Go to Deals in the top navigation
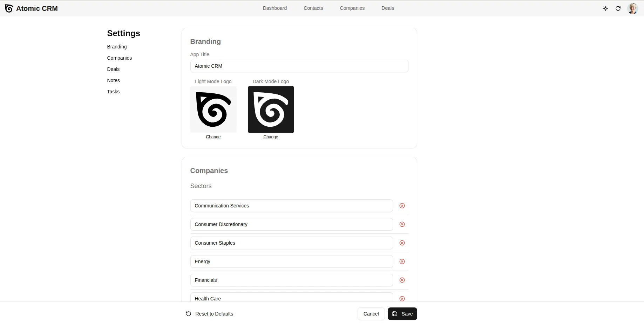Screen dimensions: 644x325 coord(387,8)
